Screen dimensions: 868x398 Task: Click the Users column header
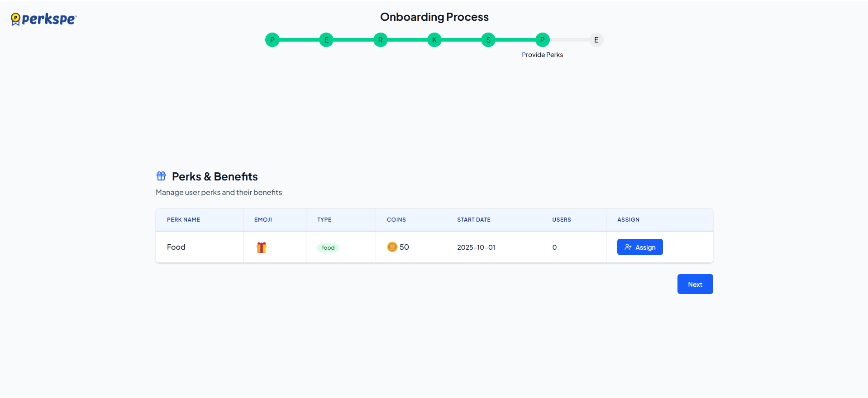pyautogui.click(x=561, y=220)
